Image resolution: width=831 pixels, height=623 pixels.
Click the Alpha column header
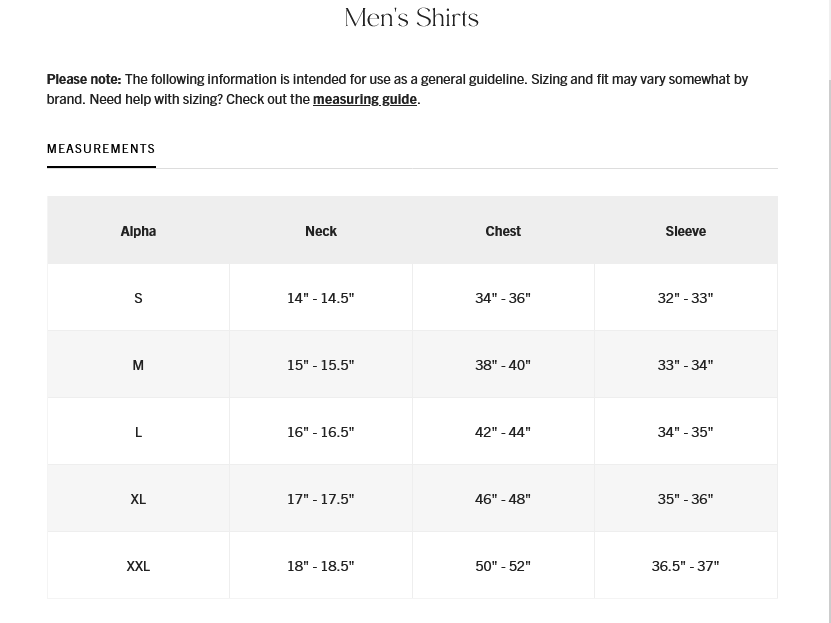[x=138, y=231]
